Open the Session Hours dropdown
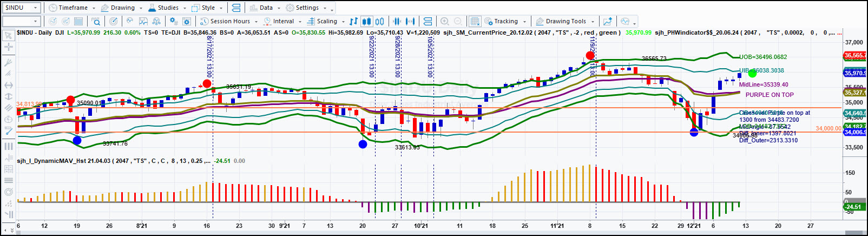Viewport: 868px width, 236px height. click(229, 21)
